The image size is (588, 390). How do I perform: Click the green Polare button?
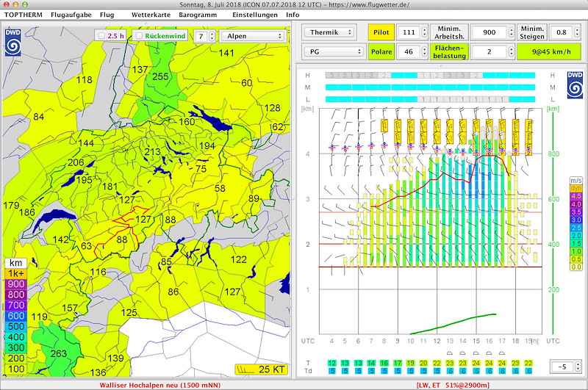coord(381,51)
